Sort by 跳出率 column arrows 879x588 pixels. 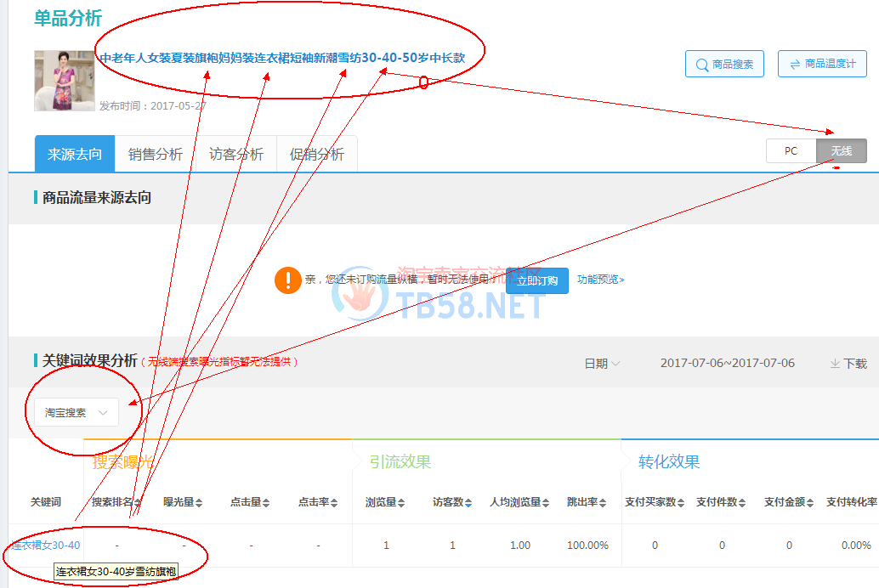(x=604, y=502)
